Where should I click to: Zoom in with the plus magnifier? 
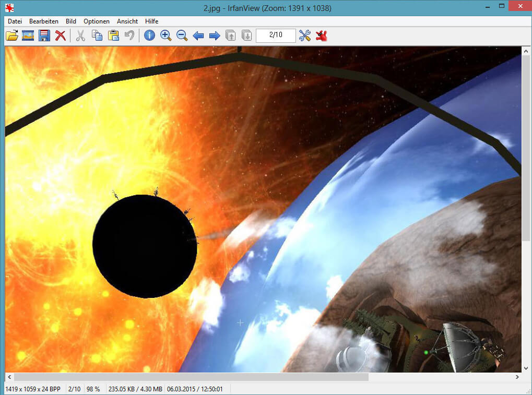[x=165, y=35]
